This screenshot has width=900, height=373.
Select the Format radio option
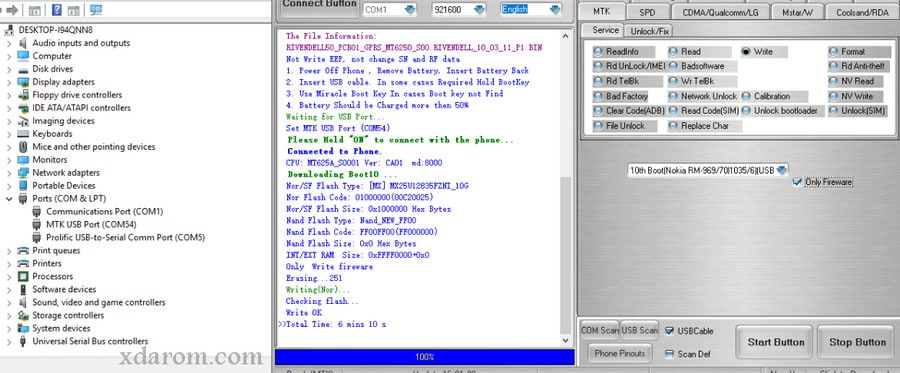833,52
